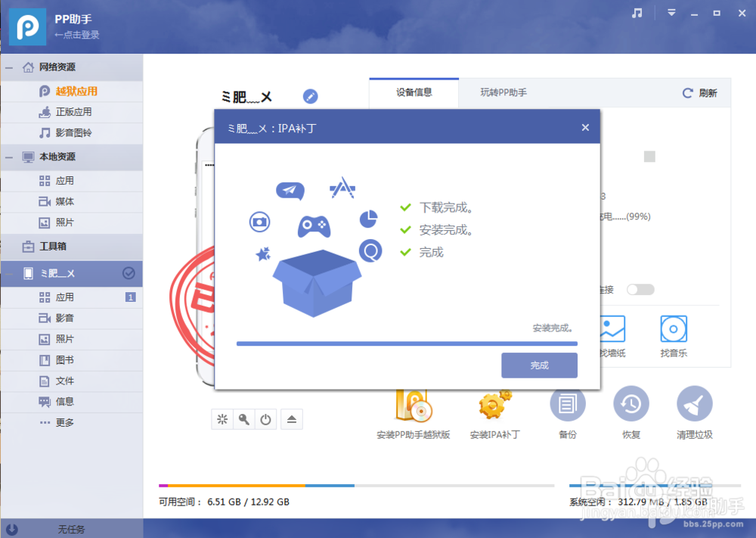The image size is (756, 538).
Task: Open the device 应用 with badge 1
Action: (x=71, y=297)
